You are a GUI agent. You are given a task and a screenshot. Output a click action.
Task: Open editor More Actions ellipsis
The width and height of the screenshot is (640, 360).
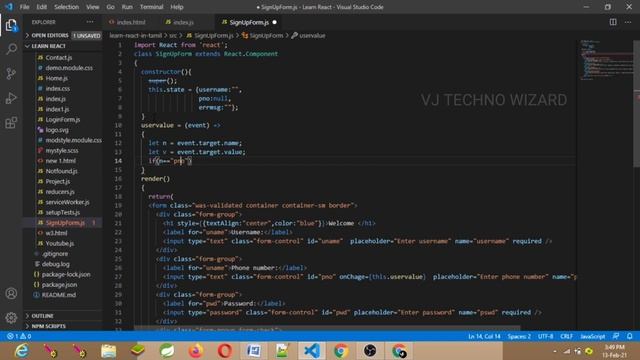pos(628,22)
